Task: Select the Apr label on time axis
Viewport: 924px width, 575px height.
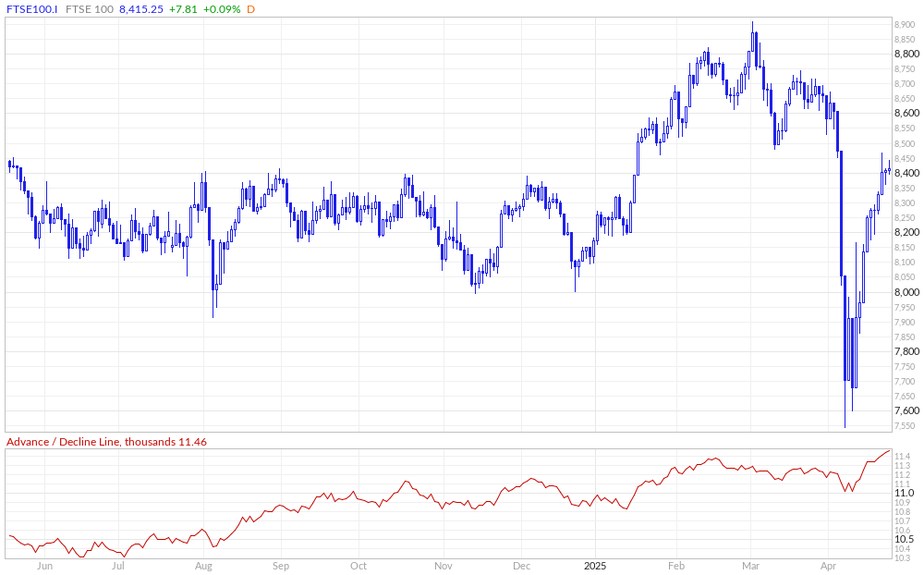Action: (829, 566)
